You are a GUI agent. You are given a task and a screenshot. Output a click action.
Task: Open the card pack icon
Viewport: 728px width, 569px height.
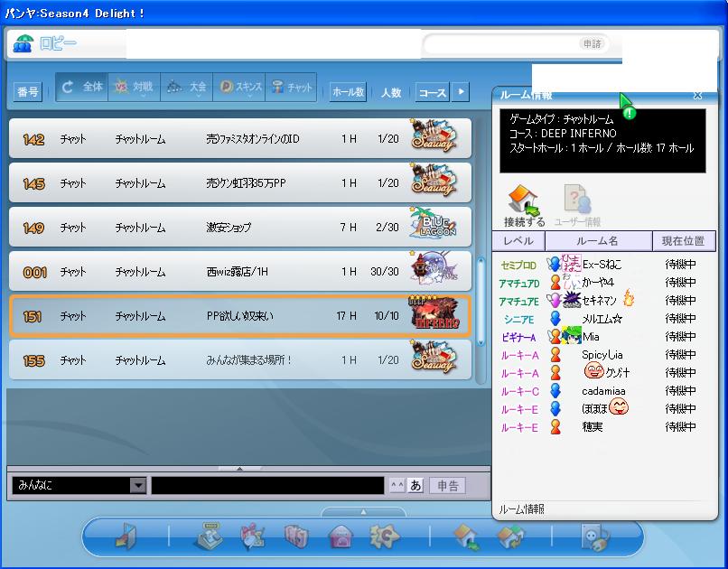click(x=296, y=536)
